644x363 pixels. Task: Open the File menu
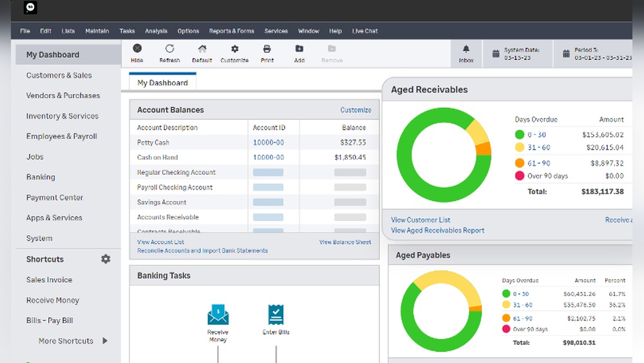25,31
